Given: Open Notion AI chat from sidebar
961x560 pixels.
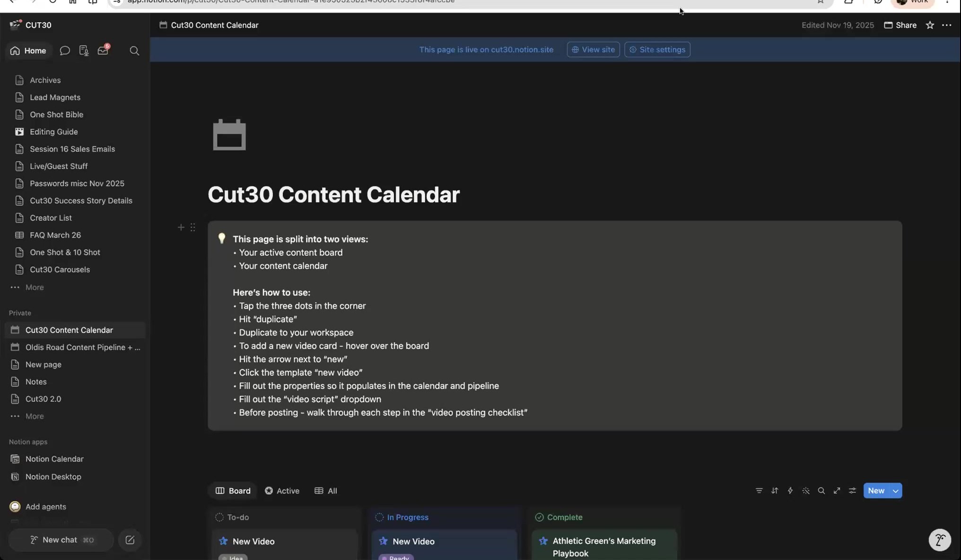Looking at the screenshot, I should tap(65, 51).
